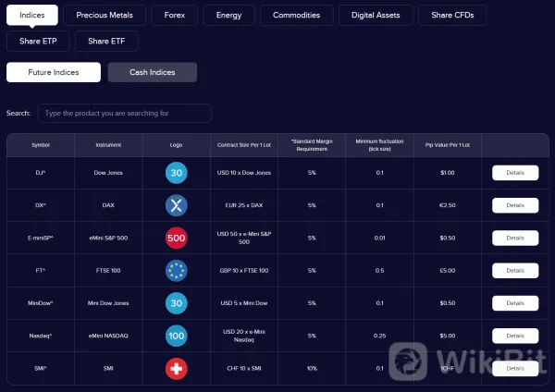Click the Mini Dow Jones 30 logo

177,302
